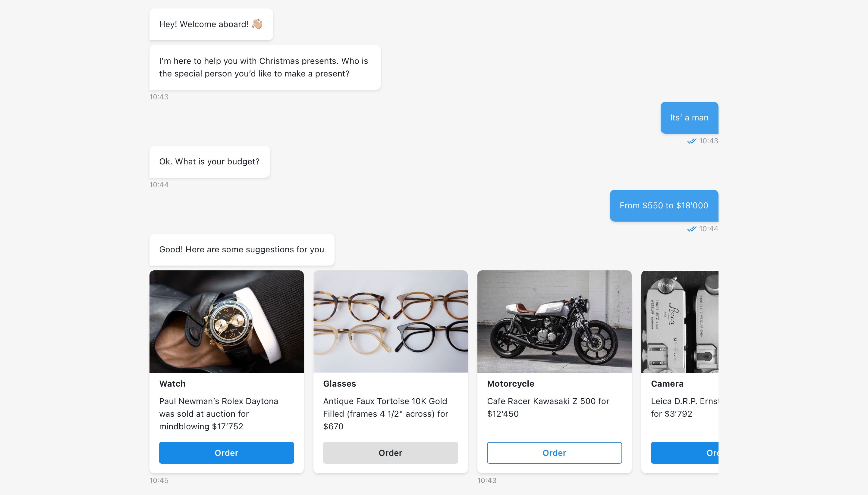
Task: Open the Kawasaki motorcycle photo
Action: coord(554,321)
